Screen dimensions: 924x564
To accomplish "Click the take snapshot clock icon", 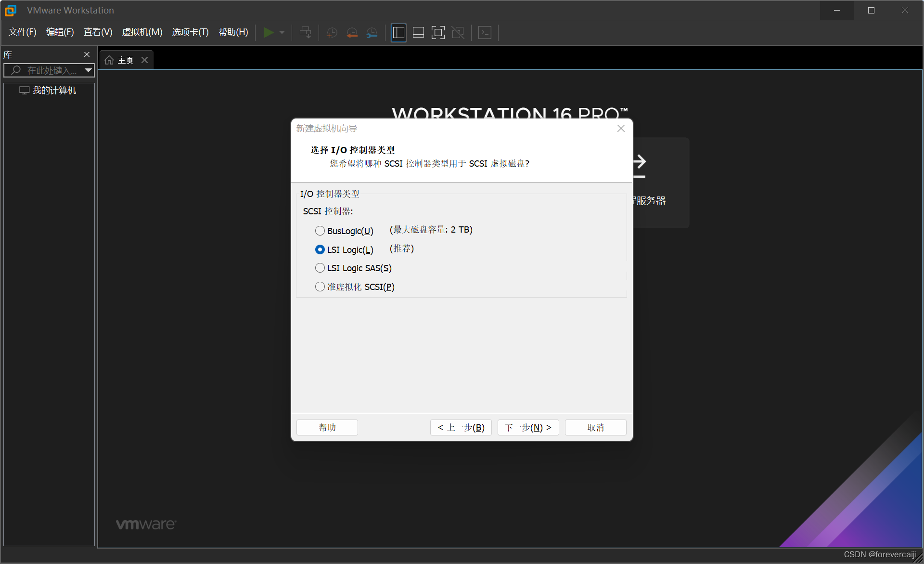I will 332,33.
